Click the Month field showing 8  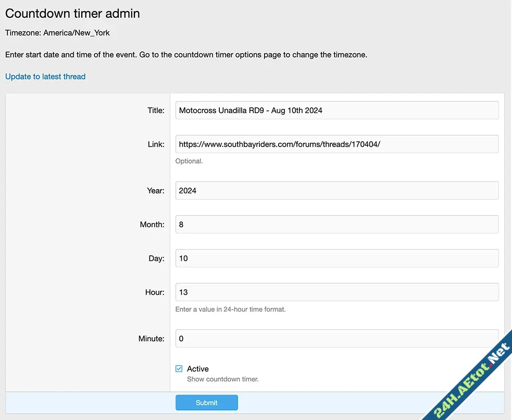336,224
